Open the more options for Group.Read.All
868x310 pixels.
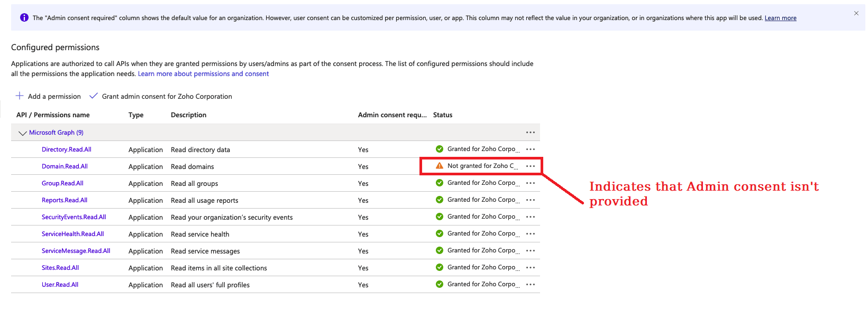(531, 183)
